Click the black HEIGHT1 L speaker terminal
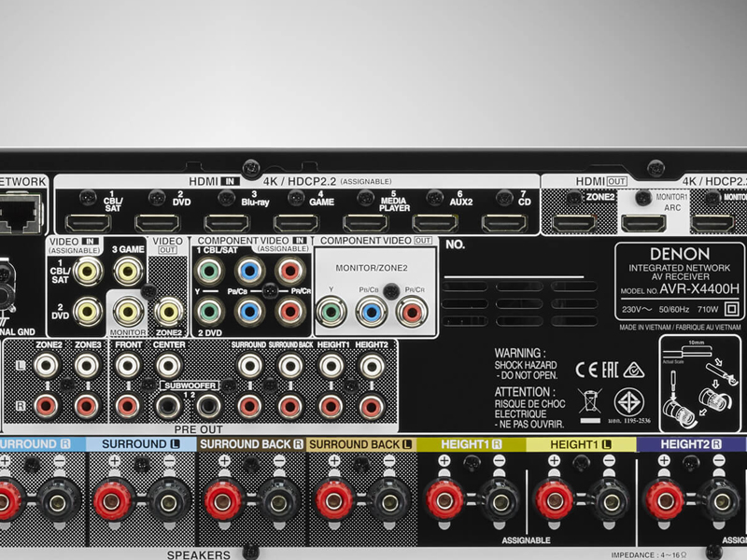Screen dimensions: 747x560 [611, 501]
